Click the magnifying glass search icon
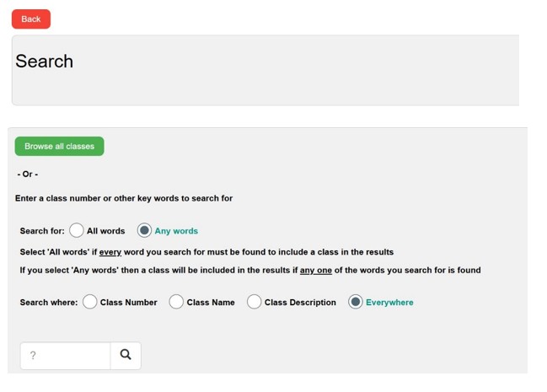 click(126, 355)
